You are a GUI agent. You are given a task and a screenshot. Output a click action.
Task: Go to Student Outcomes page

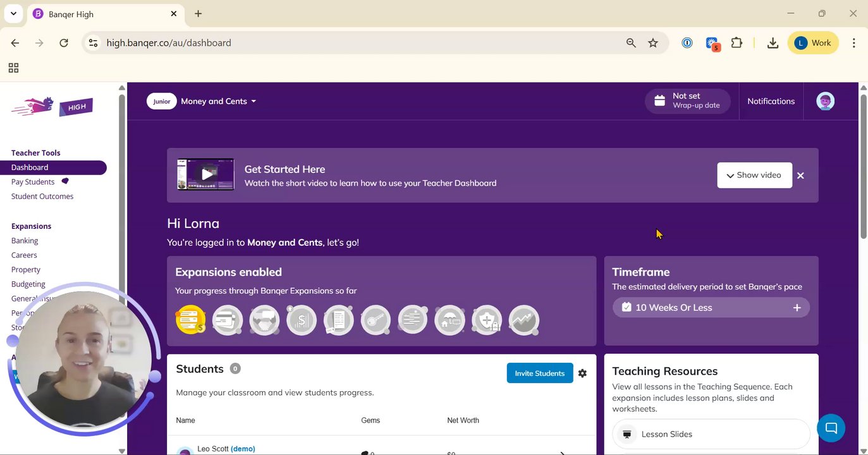click(42, 197)
